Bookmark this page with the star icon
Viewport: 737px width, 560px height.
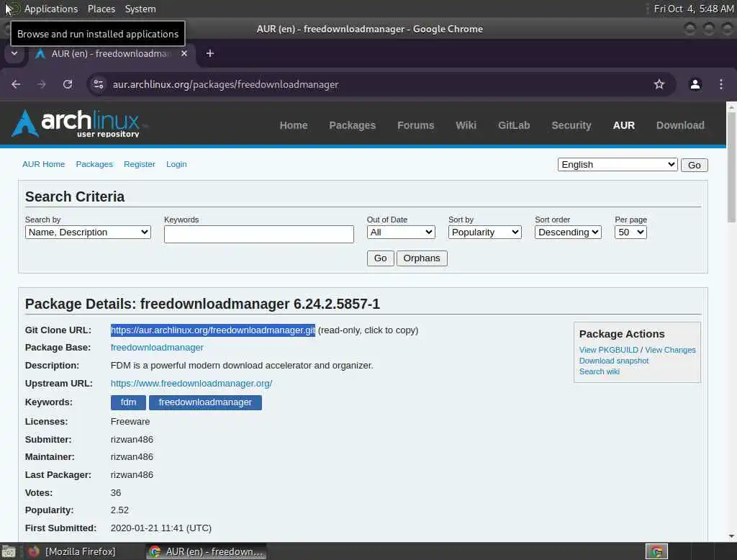659,84
